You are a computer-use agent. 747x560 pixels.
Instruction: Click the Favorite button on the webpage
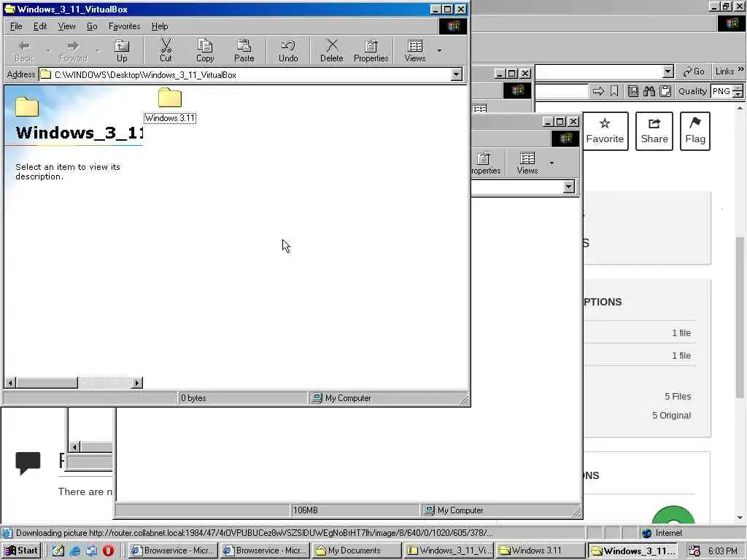tap(605, 131)
